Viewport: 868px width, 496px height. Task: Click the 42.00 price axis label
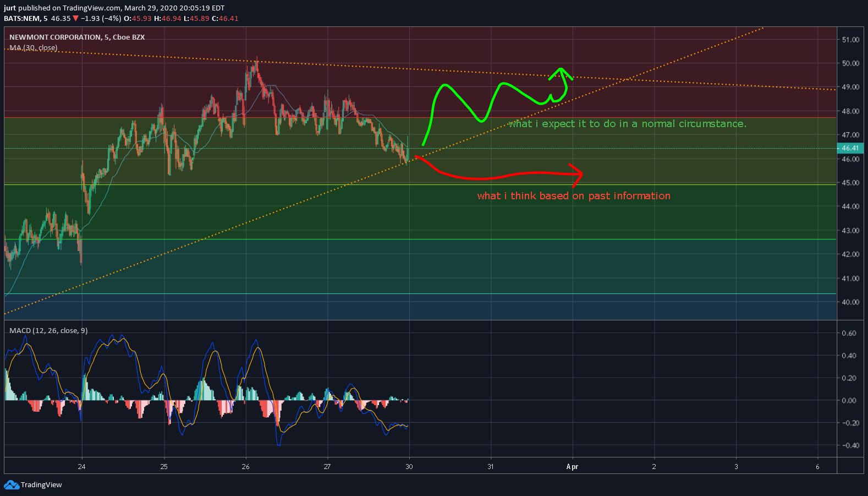coord(850,254)
